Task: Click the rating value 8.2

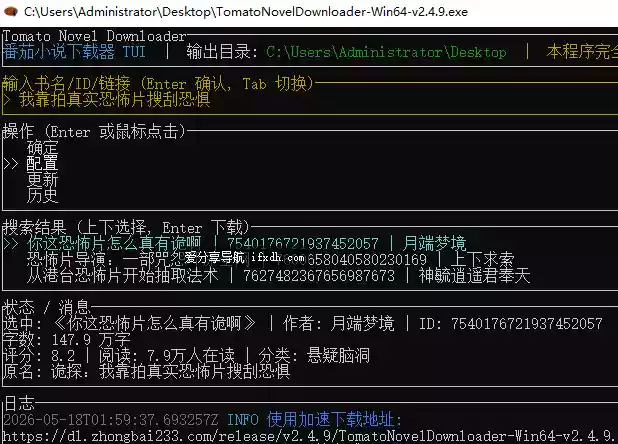Action: [63, 356]
